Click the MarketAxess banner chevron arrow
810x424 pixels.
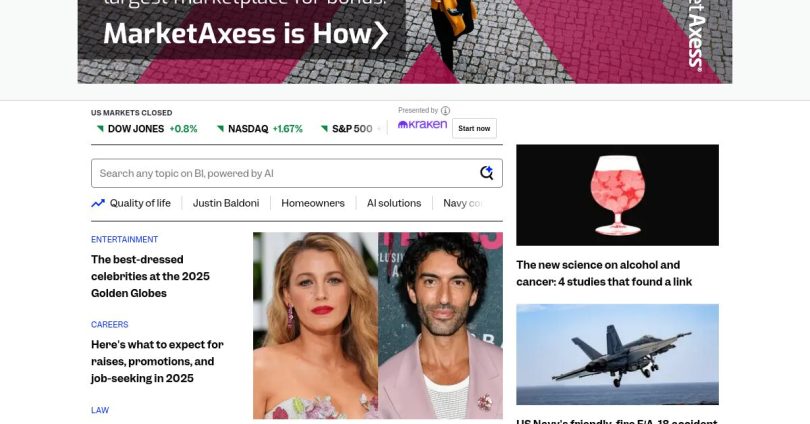380,35
